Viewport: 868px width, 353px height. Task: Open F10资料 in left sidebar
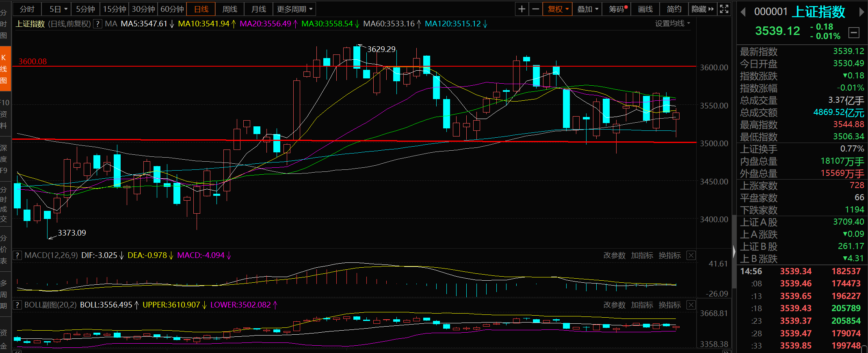click(5, 114)
